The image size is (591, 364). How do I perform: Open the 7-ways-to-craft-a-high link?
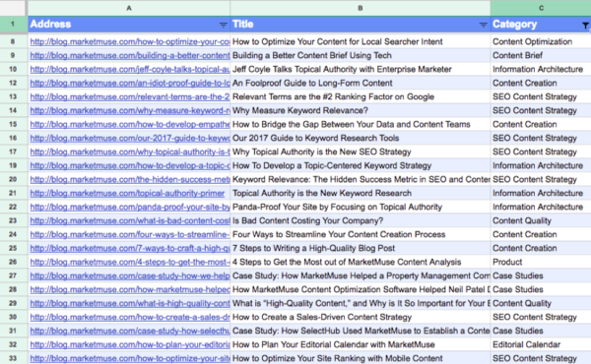pos(130,249)
